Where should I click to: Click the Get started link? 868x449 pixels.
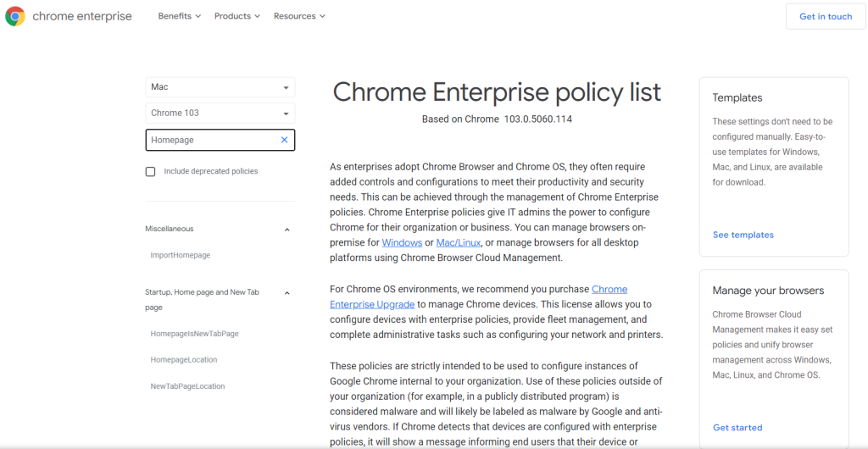737,428
